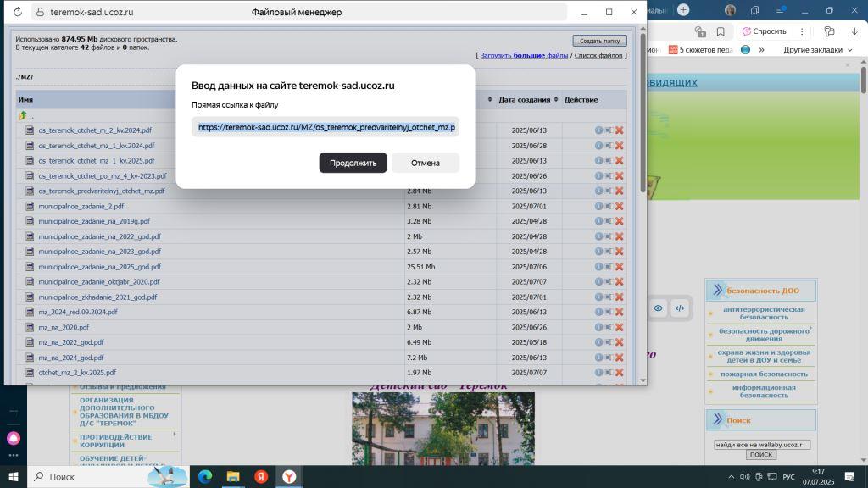
Task: Open Alice assistant icon in the sidebar
Action: click(x=13, y=438)
